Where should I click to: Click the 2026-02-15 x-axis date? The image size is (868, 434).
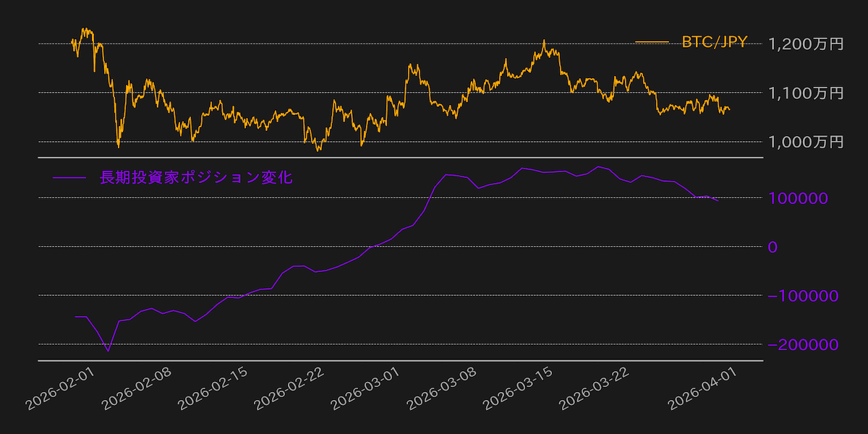coord(214,389)
